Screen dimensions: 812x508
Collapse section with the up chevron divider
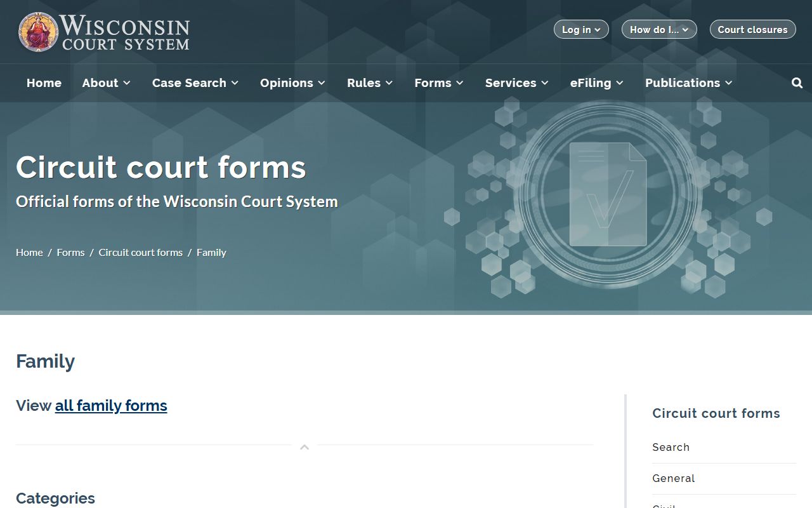[304, 447]
